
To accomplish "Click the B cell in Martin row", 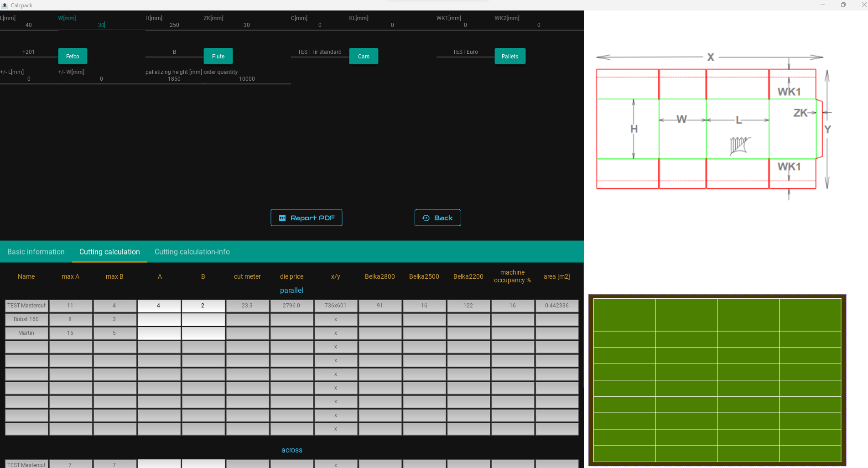I will tap(203, 333).
